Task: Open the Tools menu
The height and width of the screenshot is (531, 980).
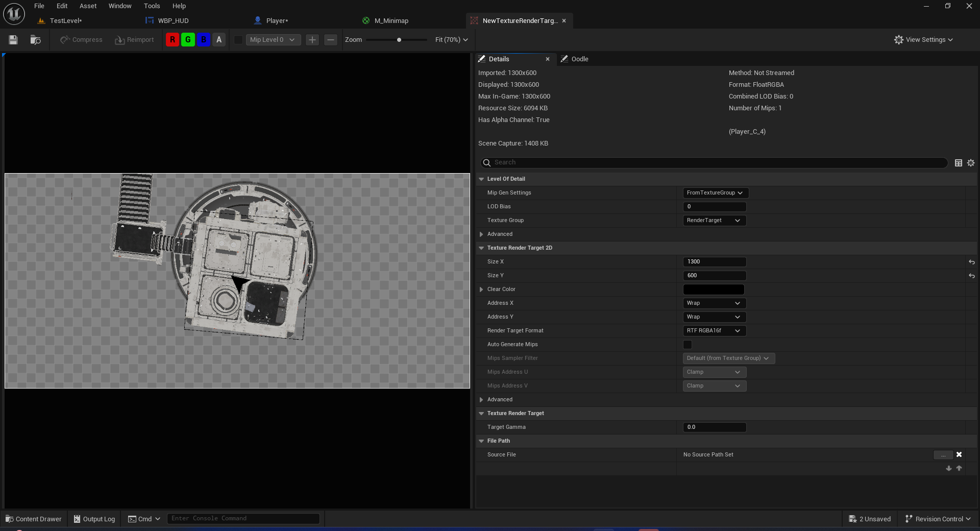Action: 152,6
